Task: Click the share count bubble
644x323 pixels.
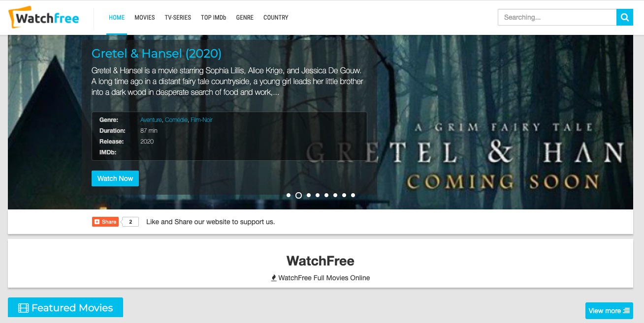Action: pyautogui.click(x=130, y=222)
